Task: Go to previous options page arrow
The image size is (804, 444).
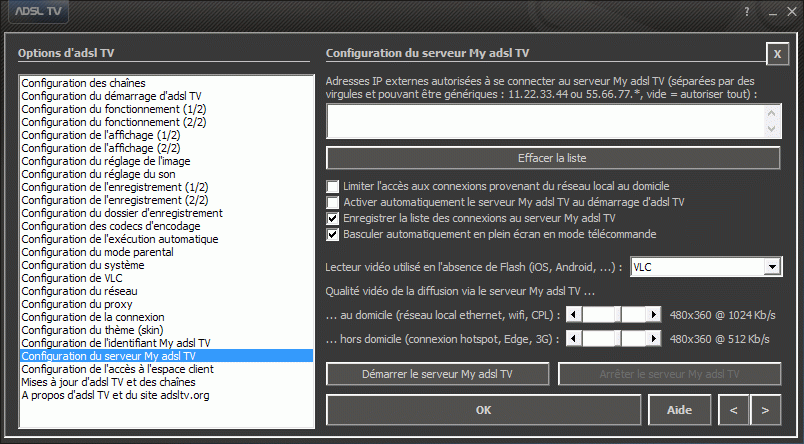Action: [733, 410]
